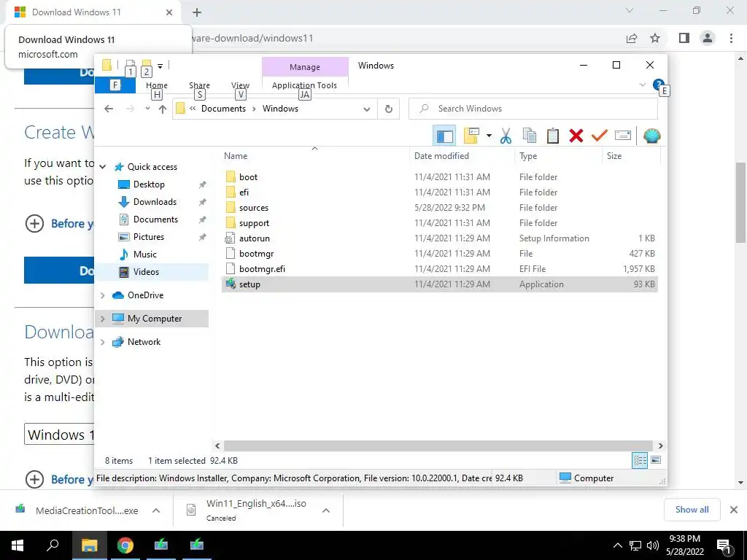The image size is (747, 560).
Task: Click the scissors Cut icon
Action: point(506,136)
